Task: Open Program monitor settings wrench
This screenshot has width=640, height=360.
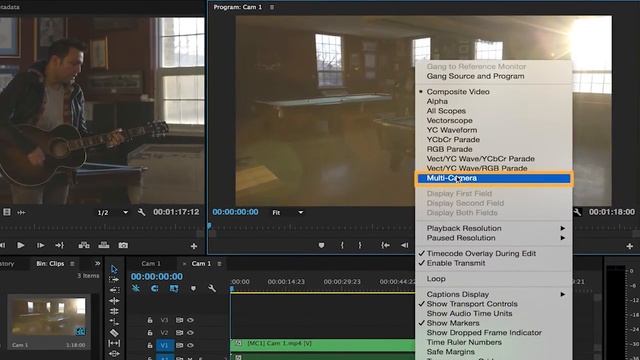Action: [x=577, y=212]
